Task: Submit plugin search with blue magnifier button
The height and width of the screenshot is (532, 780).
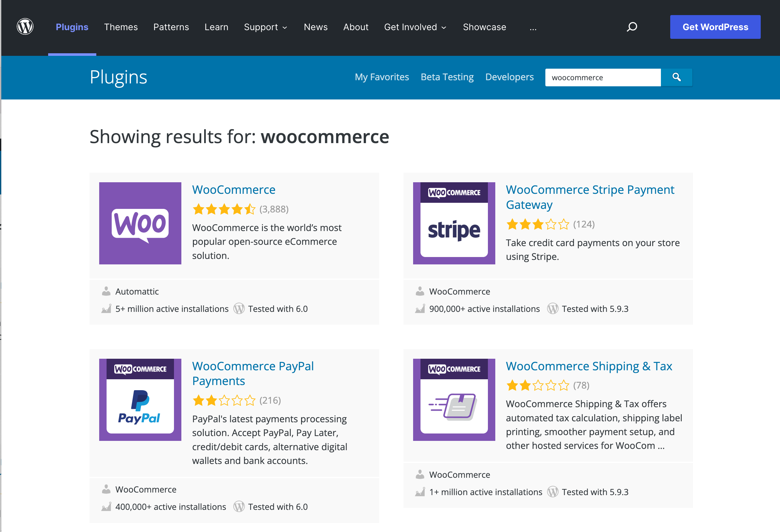Action: pyautogui.click(x=676, y=77)
